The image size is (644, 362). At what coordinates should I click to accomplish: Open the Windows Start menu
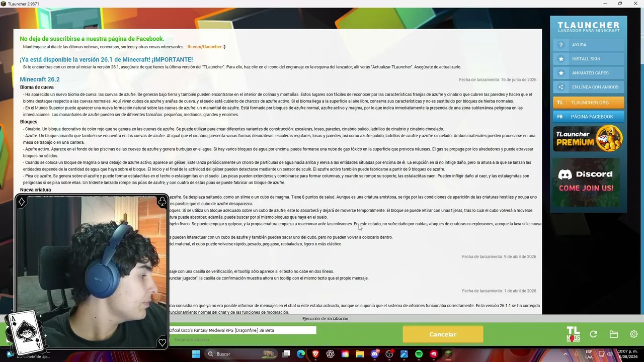(196, 354)
